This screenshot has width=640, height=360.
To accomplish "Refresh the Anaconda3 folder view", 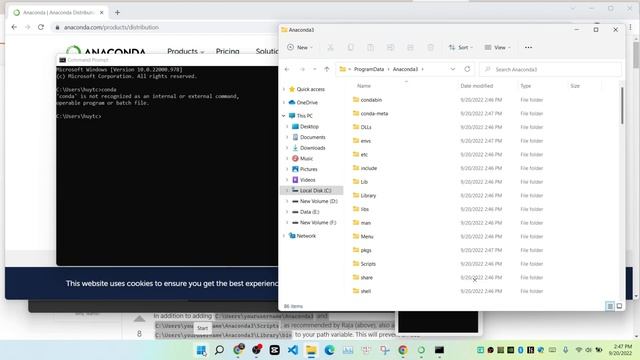I will [467, 69].
